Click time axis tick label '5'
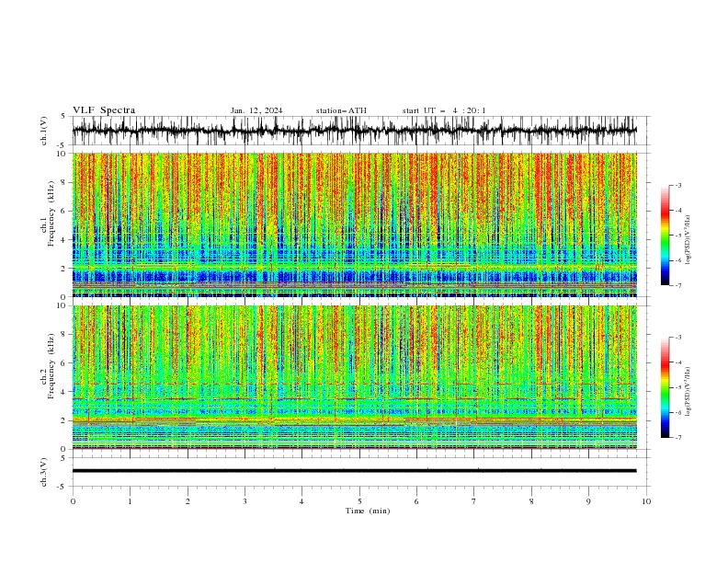Image resolution: width=728 pixels, height=563 pixels. point(359,501)
